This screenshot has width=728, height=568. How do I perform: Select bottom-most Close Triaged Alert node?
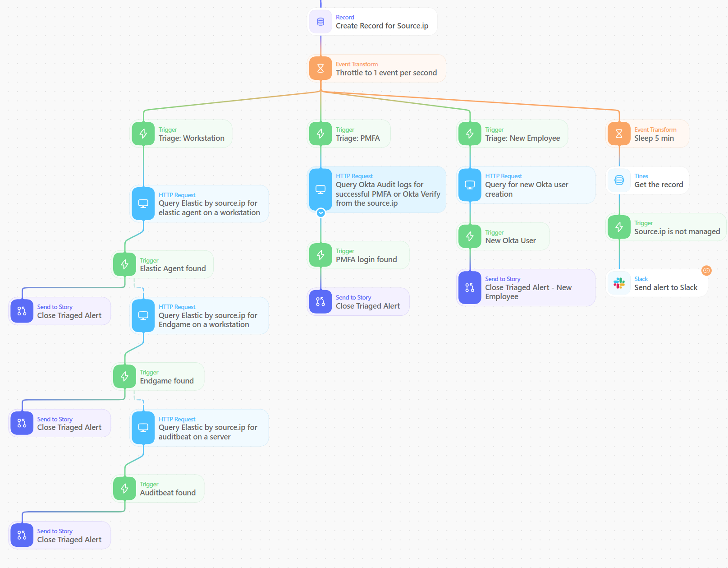(60, 535)
